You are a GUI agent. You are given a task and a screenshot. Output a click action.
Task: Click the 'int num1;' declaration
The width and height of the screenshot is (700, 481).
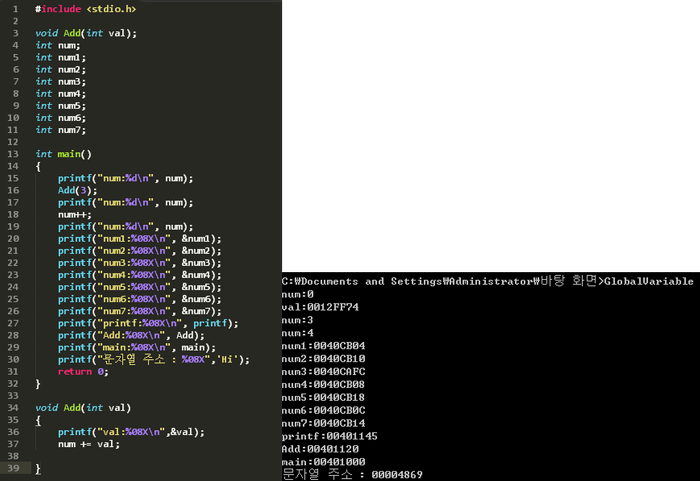click(61, 57)
